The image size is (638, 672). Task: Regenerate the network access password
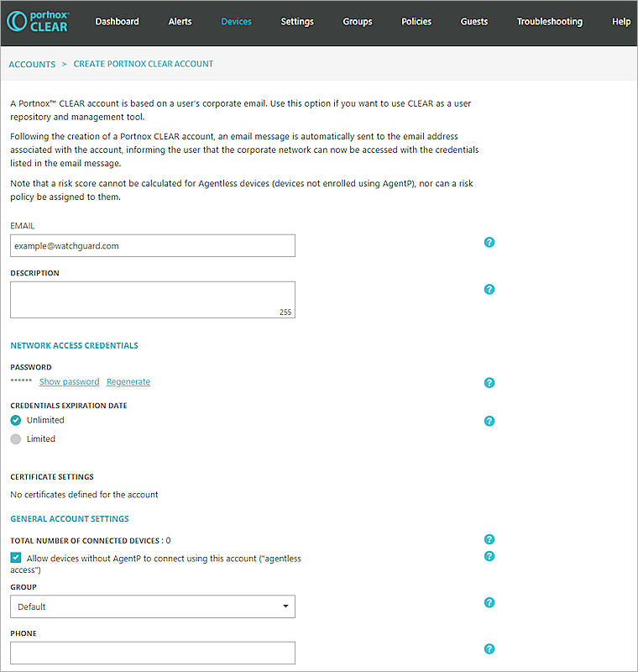(x=128, y=381)
